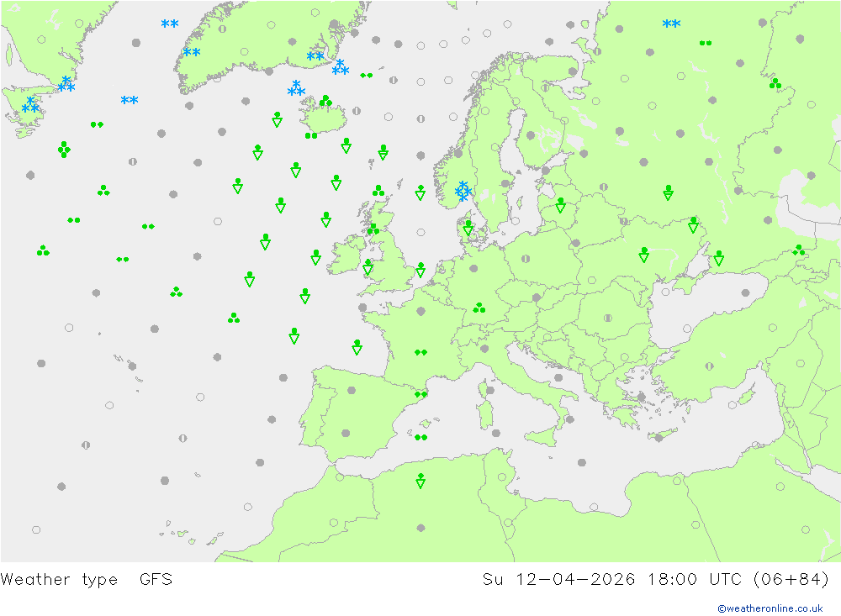841x616 pixels.
Task: Click the blue triple-snowflake symbol over the Labrador coast
Action: (x=66, y=84)
